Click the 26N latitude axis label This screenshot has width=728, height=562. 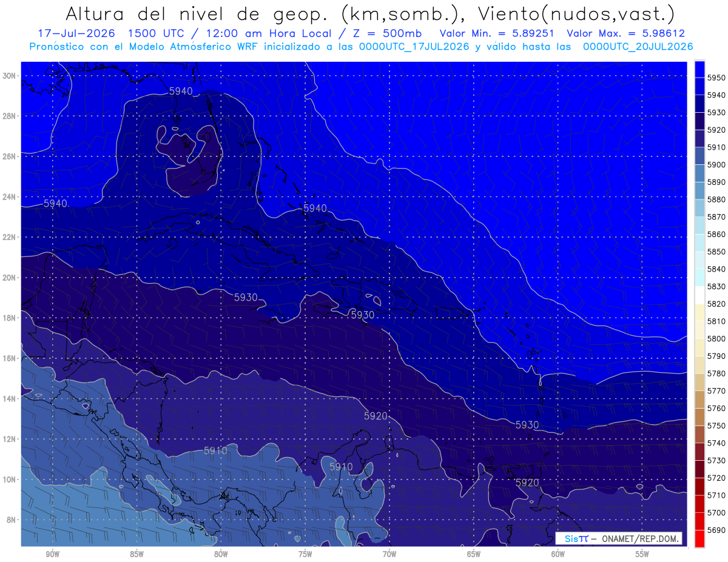point(9,156)
